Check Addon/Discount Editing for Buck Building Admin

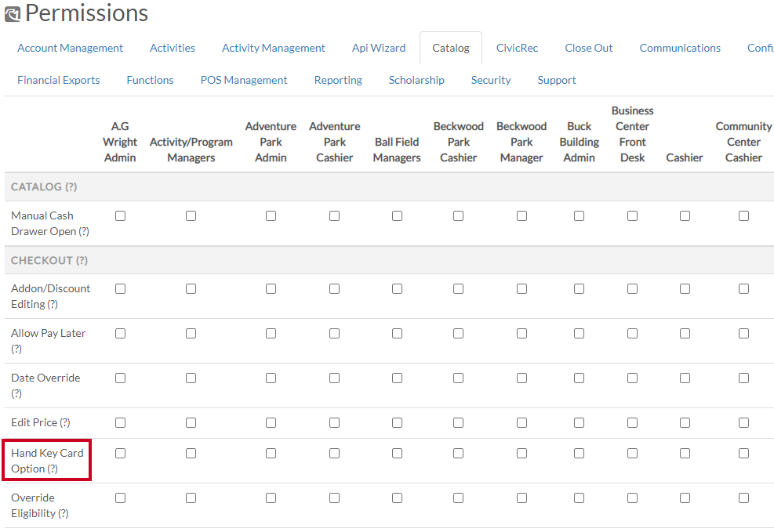pos(579,289)
